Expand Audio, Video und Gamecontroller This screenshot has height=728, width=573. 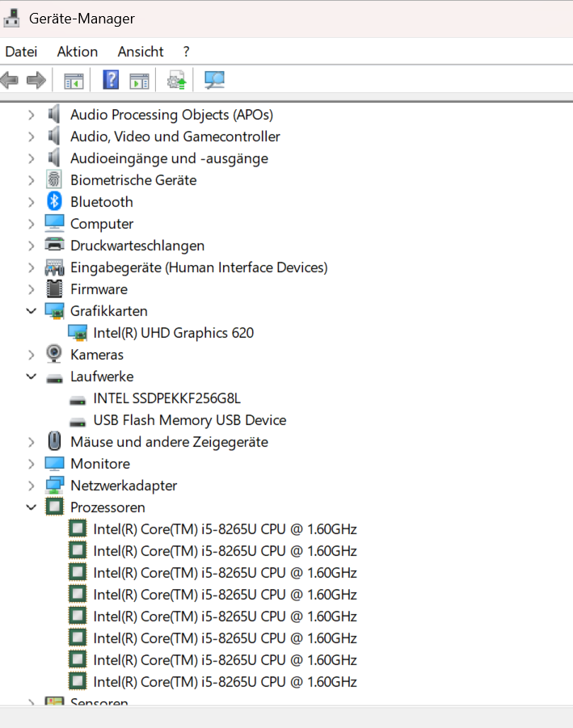[x=31, y=137]
